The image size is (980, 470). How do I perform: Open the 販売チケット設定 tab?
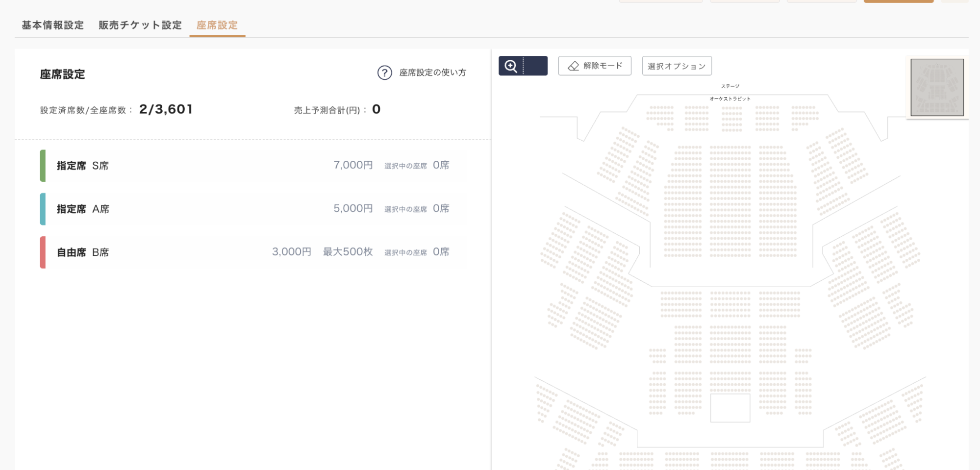tap(140, 25)
